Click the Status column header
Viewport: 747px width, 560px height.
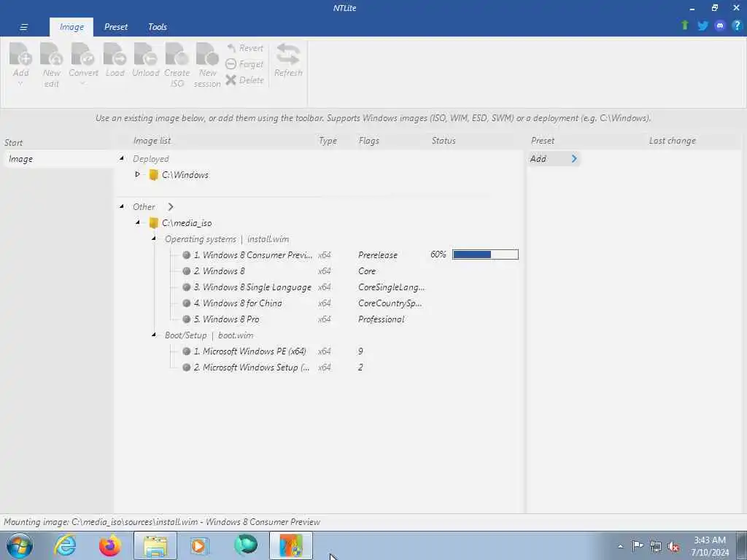tap(444, 141)
